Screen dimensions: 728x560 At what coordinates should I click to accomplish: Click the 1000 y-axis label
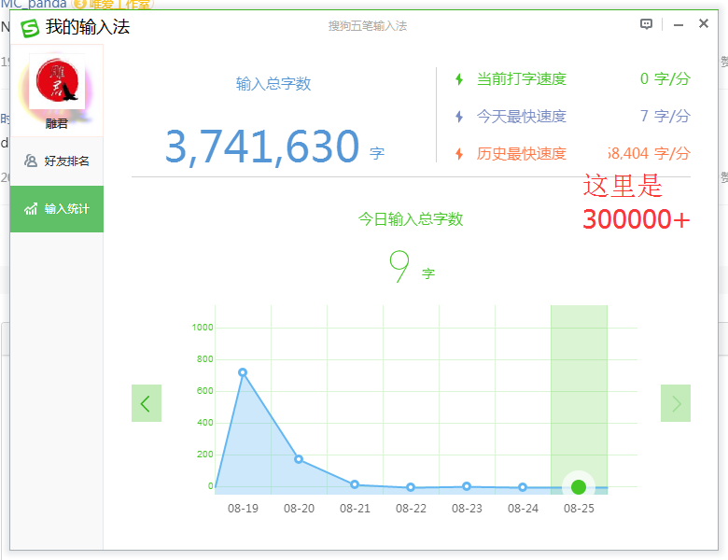tap(203, 328)
